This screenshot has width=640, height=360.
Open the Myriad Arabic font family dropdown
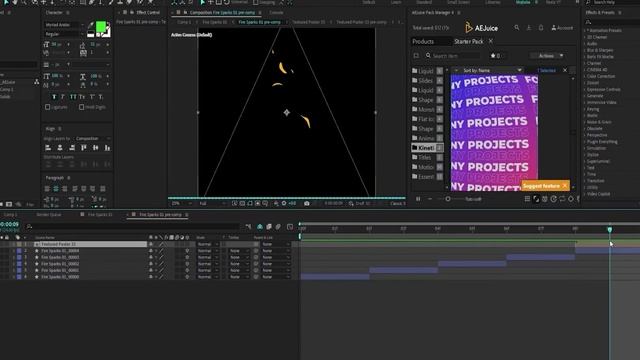coord(63,25)
